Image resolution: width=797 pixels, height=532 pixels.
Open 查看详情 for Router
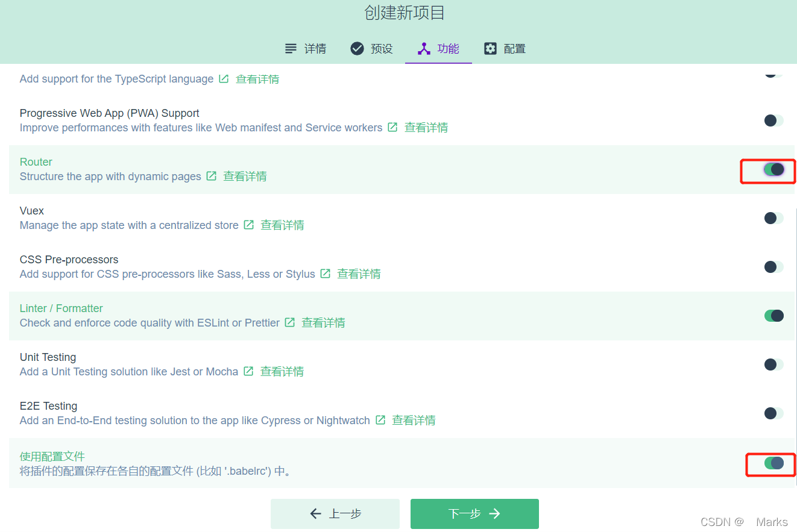245,177
